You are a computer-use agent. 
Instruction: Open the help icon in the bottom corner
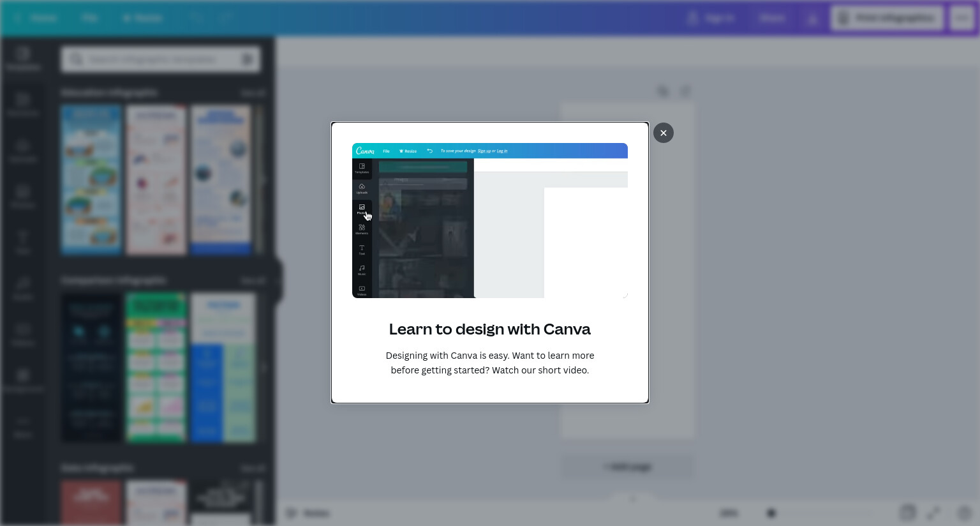coord(964,513)
